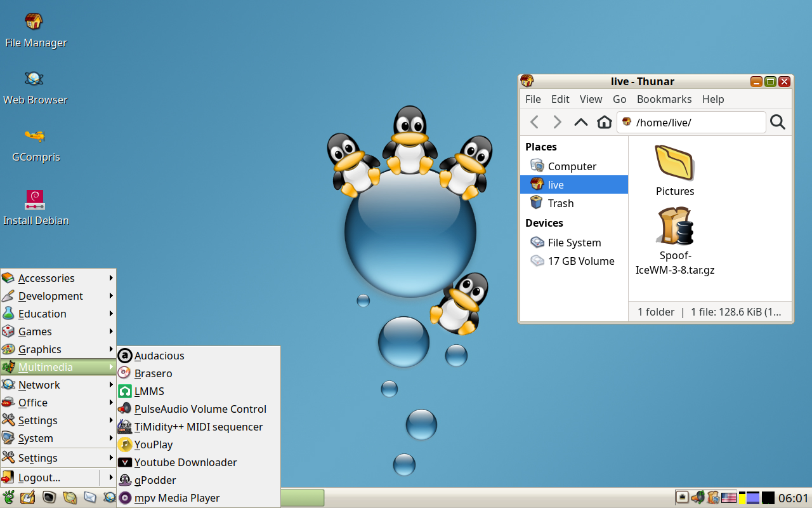Click the notepad-and-pencil taskbar launcher
Viewport: 812px width, 508px height.
[27, 498]
